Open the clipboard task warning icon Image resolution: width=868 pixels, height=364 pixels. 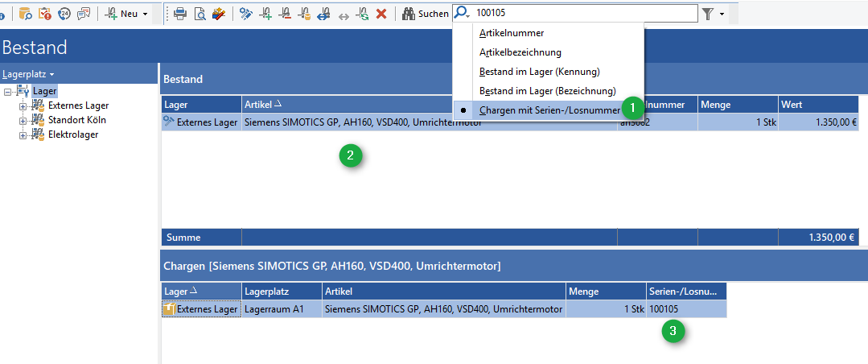click(45, 14)
